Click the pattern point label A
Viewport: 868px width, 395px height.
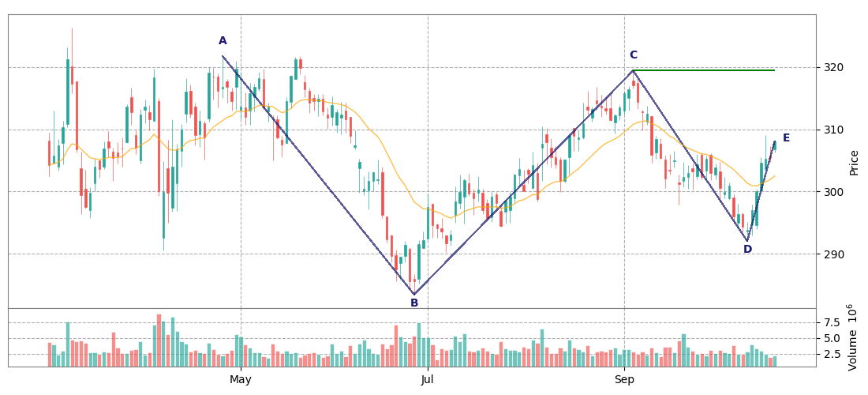(x=223, y=41)
